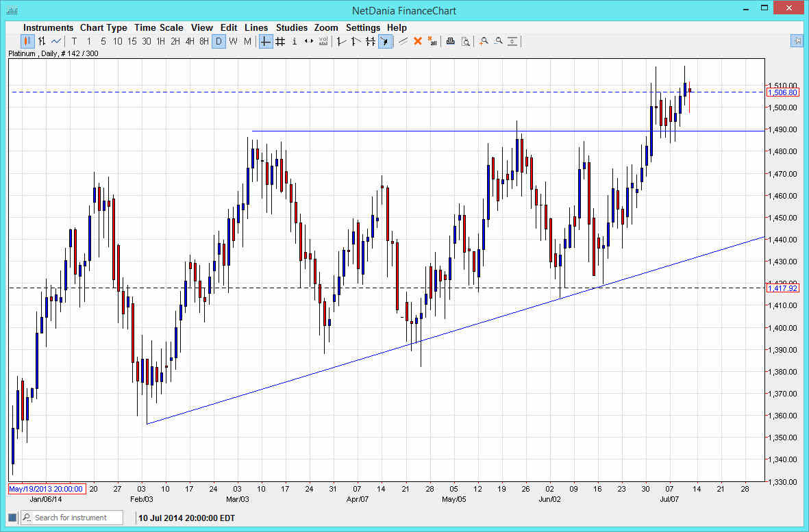Click the Search for instrument field
This screenshot has height=532, width=809.
[79, 518]
